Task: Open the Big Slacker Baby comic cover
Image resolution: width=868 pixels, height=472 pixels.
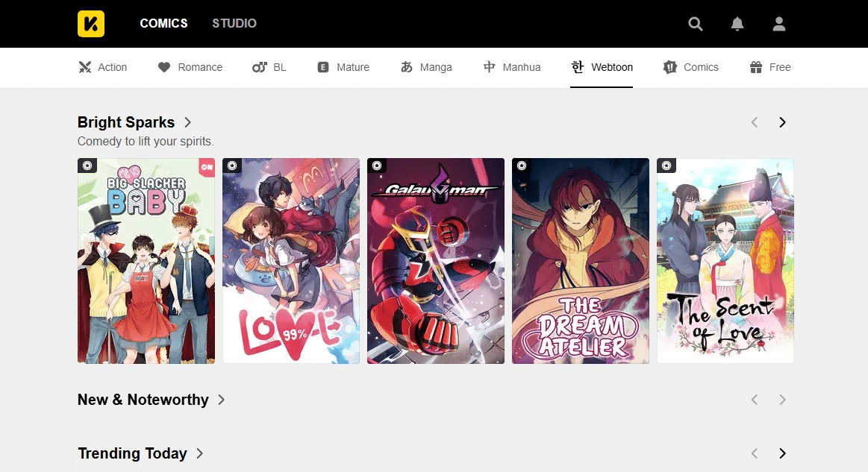Action: (x=146, y=261)
